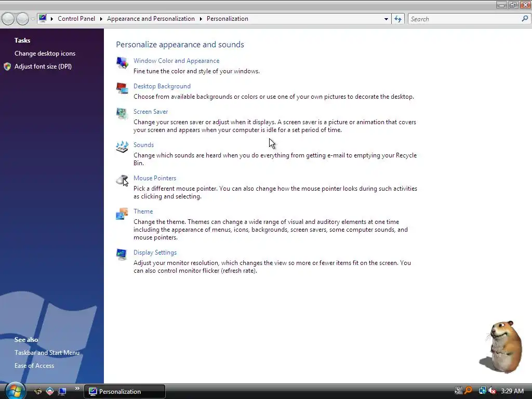This screenshot has width=532, height=399.
Task: Click the 3:29 AM clock
Action: (x=512, y=391)
